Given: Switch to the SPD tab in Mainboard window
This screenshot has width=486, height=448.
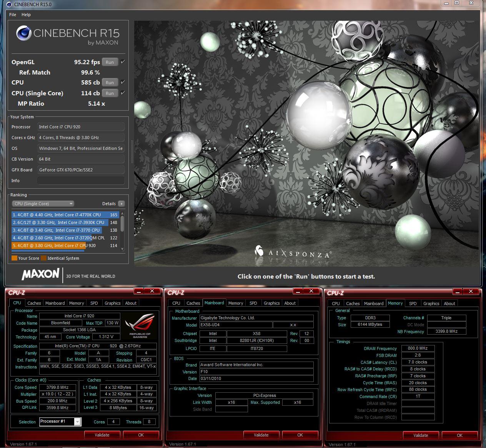Looking at the screenshot, I should (253, 303).
